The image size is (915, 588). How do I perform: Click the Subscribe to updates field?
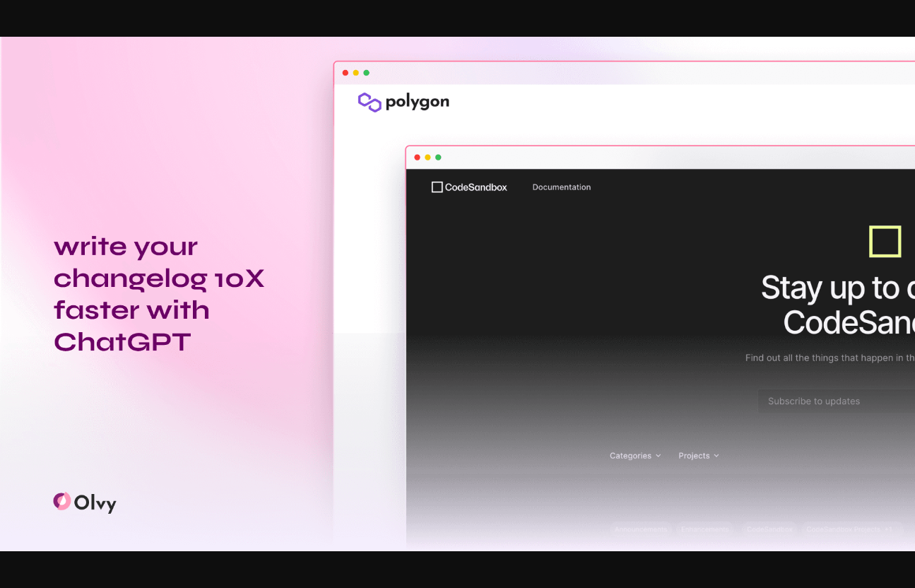pyautogui.click(x=834, y=401)
